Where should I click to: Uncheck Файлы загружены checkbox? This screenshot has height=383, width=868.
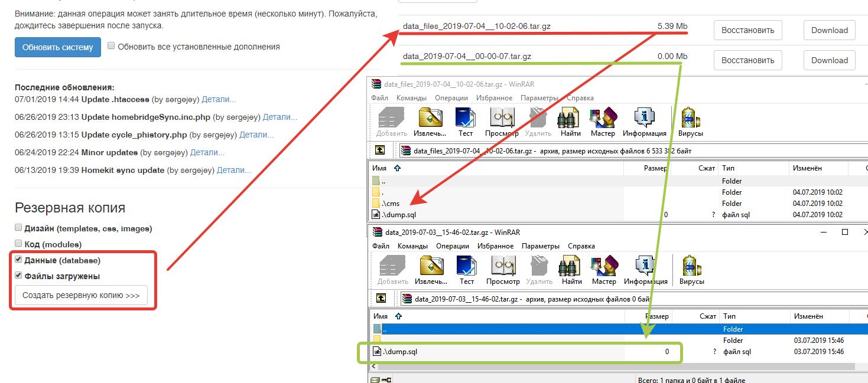click(18, 276)
